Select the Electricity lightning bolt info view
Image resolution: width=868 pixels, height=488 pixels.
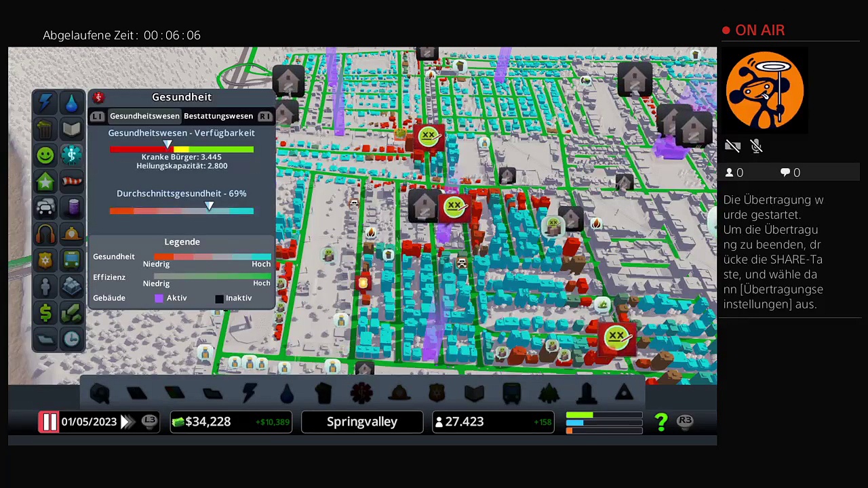(45, 103)
